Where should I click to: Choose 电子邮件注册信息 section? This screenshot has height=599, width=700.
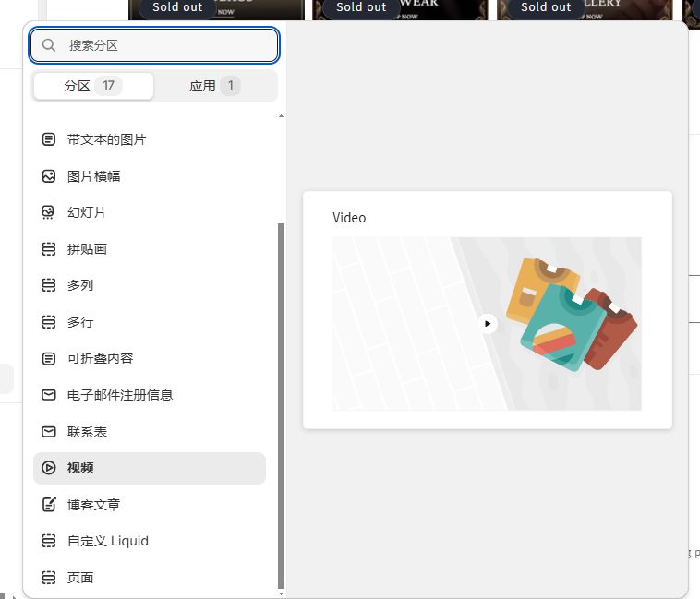(x=150, y=395)
